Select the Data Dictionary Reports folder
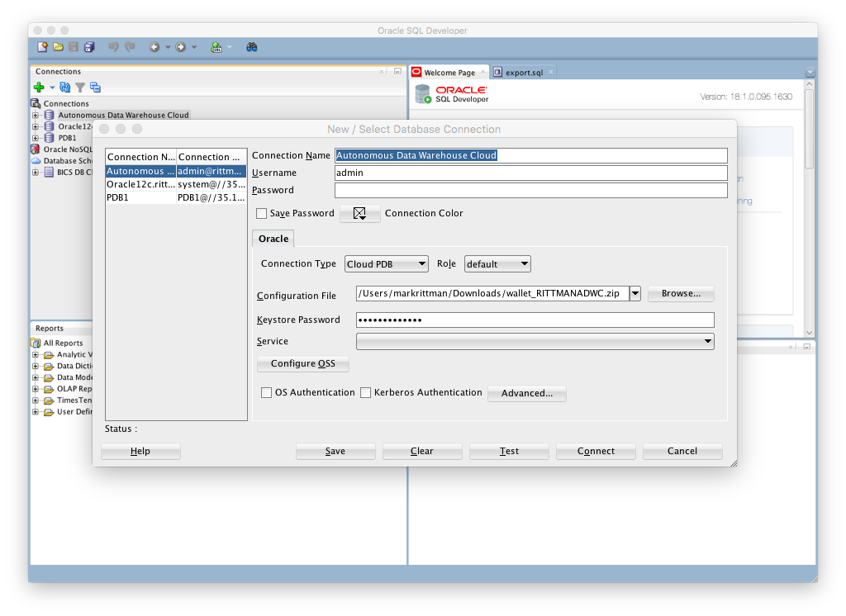Viewport: 846px width, 616px height. point(74,366)
